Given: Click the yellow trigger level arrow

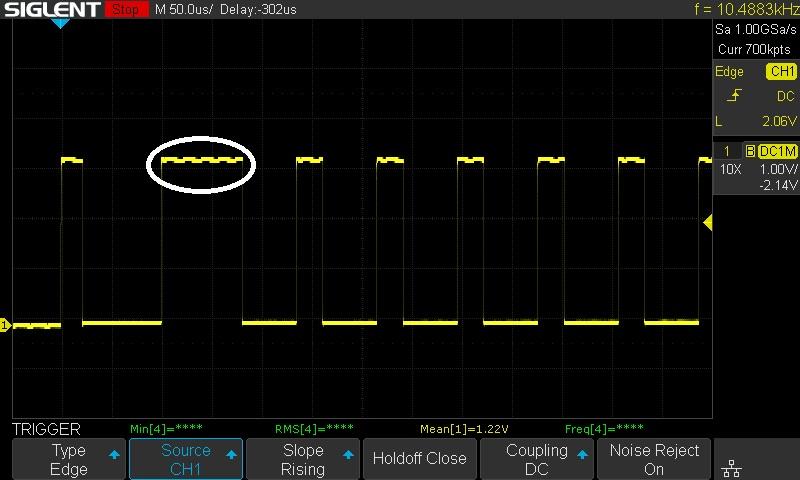Looking at the screenshot, I should [x=708, y=223].
